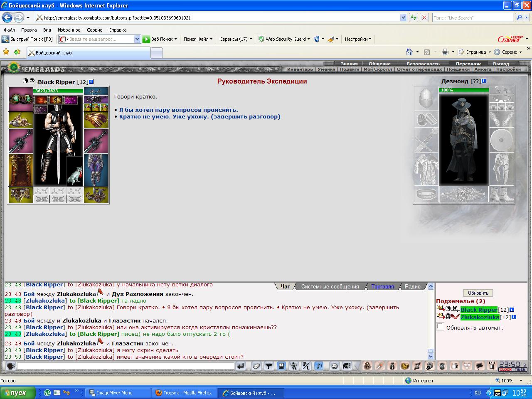The height and width of the screenshot is (399, 532).
Task: Click Black Ripper health bar 3623/3623
Action: pyautogui.click(x=59, y=91)
